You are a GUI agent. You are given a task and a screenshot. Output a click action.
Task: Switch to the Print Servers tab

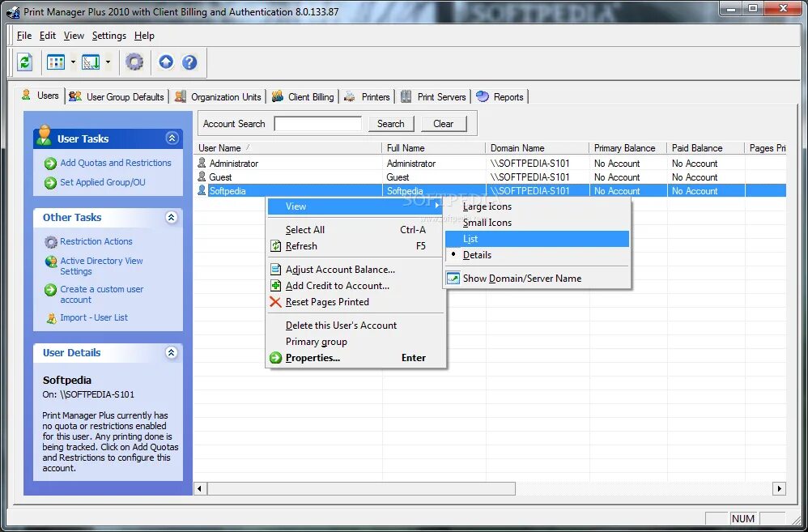(434, 97)
